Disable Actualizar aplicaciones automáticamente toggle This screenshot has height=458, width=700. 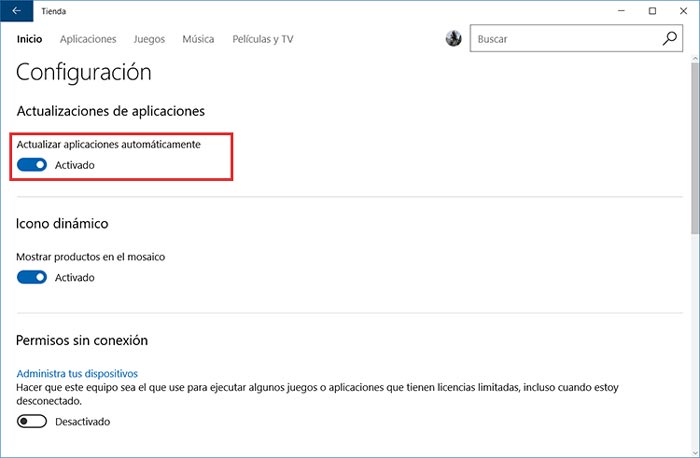[x=32, y=165]
